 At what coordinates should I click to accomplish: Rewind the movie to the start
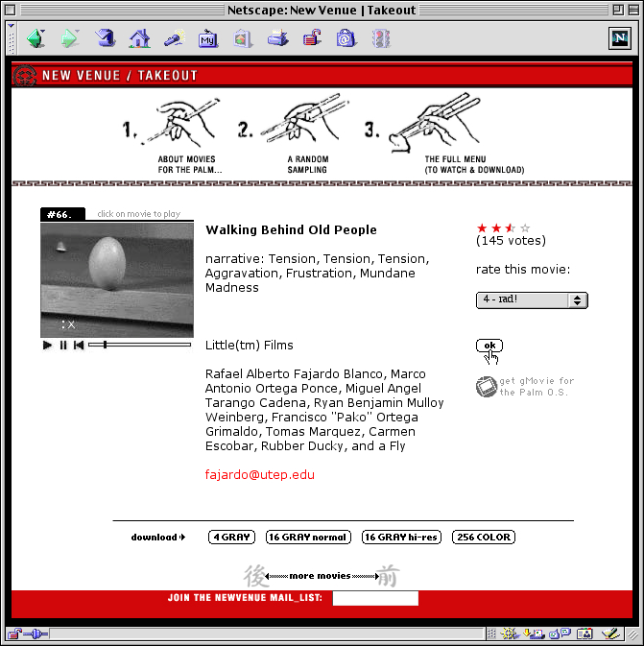click(79, 345)
